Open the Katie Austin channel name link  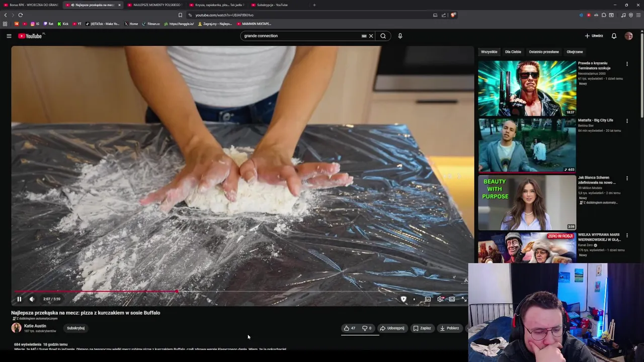[35, 326]
